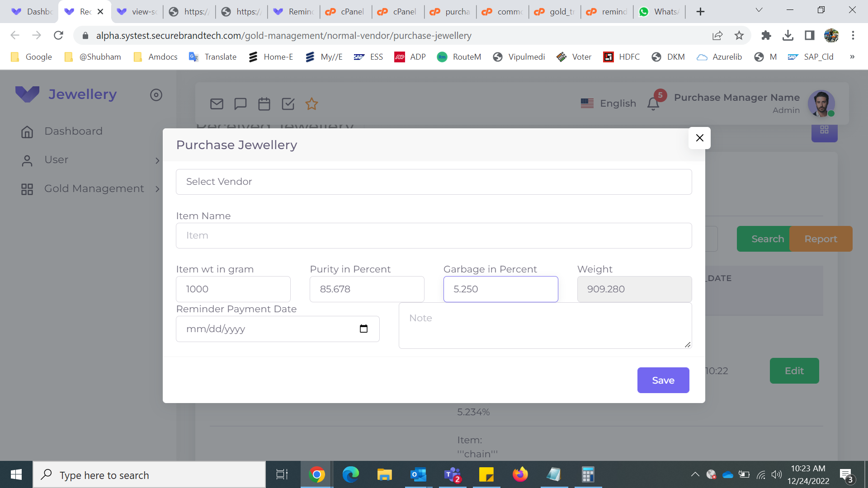Open date picker calendar icon
Image resolution: width=868 pixels, height=488 pixels.
click(x=363, y=328)
